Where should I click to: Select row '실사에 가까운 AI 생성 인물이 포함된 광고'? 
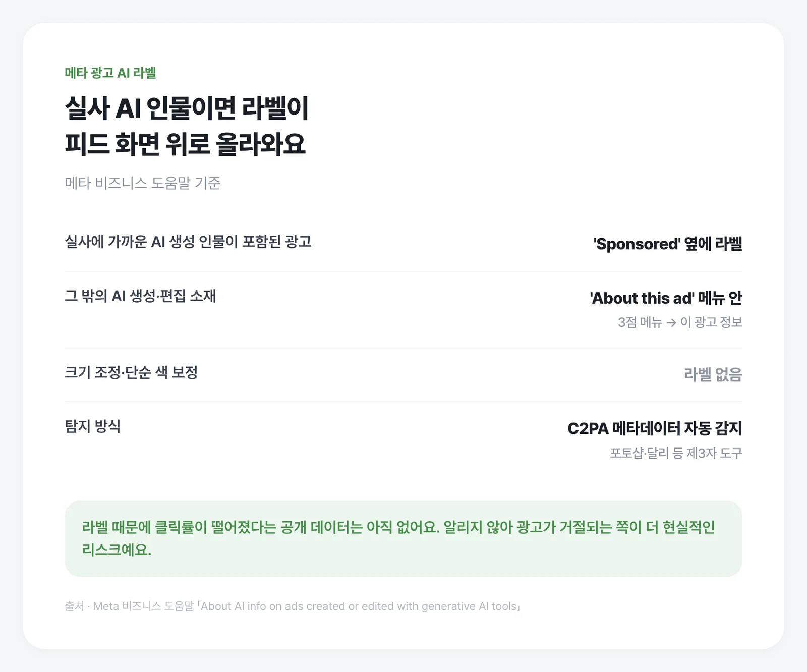(x=403, y=244)
